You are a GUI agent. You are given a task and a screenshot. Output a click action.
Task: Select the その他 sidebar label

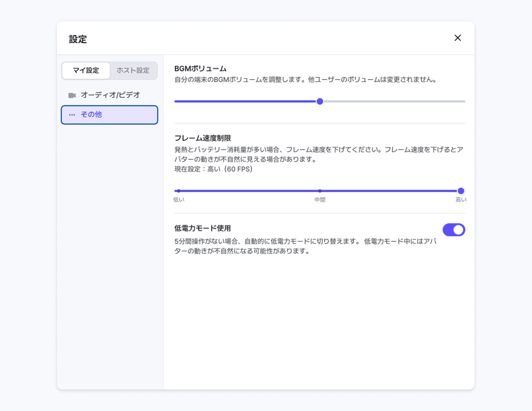coord(91,115)
